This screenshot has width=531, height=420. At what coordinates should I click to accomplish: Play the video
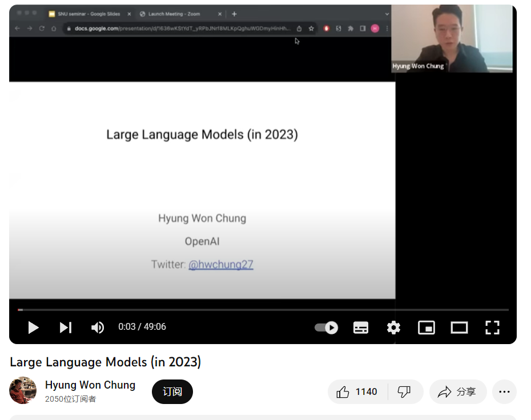(33, 328)
